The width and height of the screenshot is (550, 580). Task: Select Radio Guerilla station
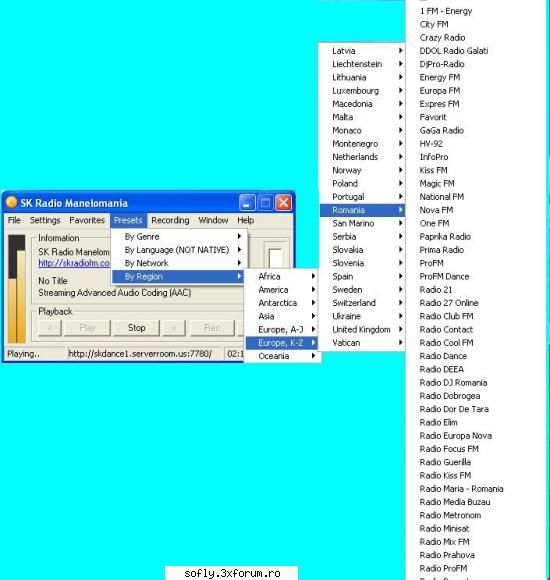(x=445, y=462)
